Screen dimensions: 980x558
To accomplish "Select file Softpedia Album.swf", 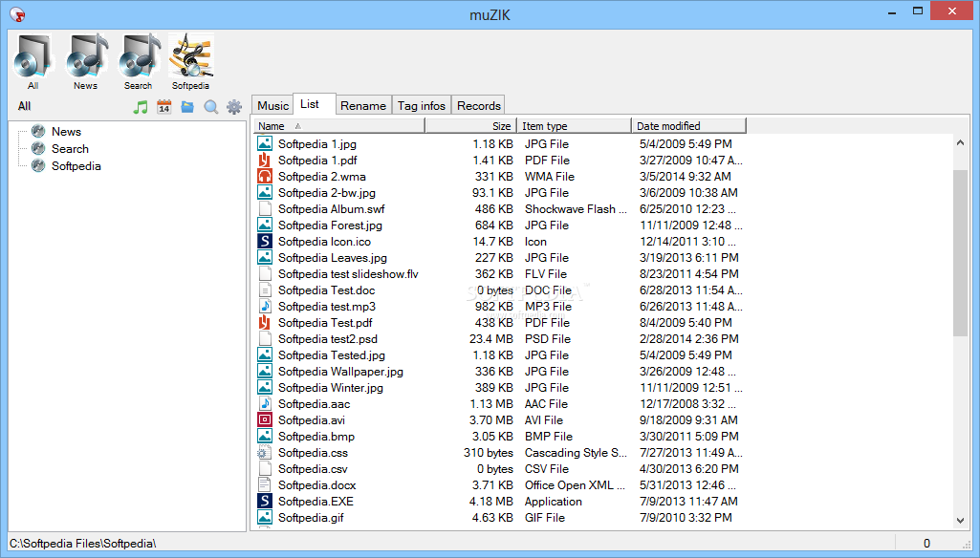I will (331, 208).
